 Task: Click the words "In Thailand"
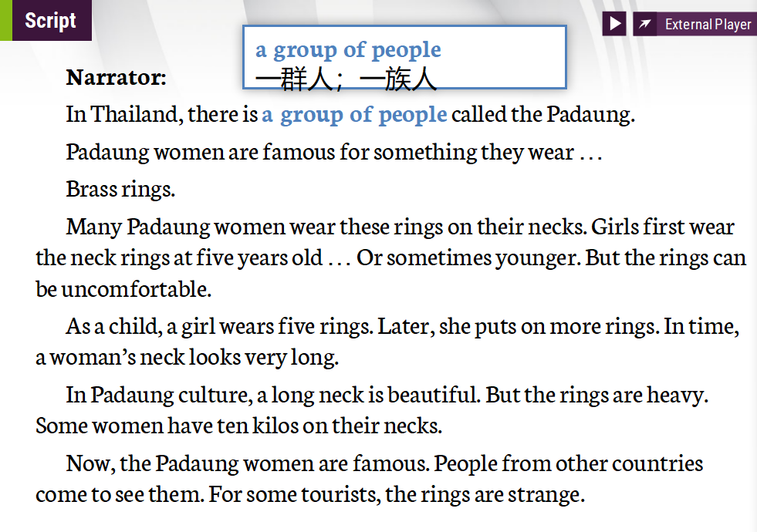click(x=122, y=115)
